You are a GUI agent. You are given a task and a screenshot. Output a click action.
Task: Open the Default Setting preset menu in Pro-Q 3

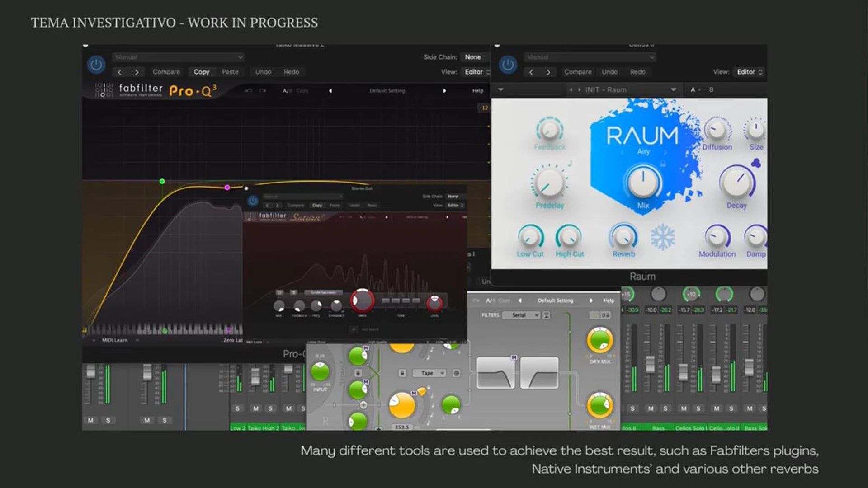387,91
